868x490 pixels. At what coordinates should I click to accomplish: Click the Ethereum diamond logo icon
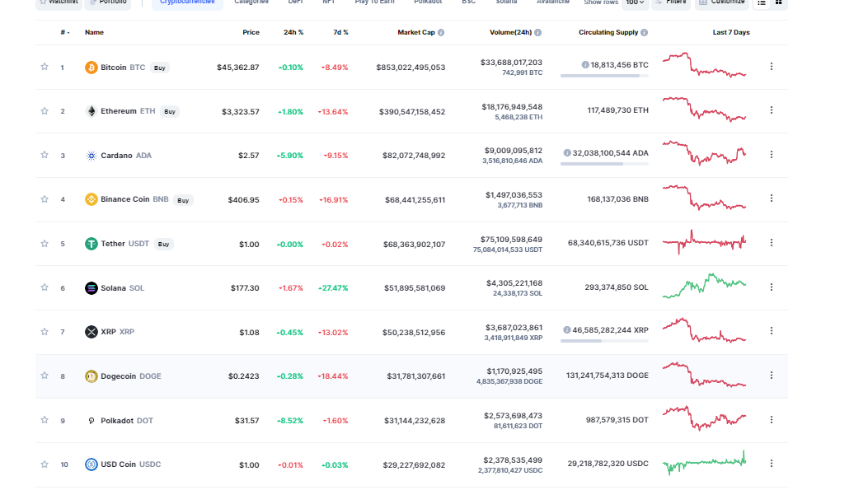91,111
